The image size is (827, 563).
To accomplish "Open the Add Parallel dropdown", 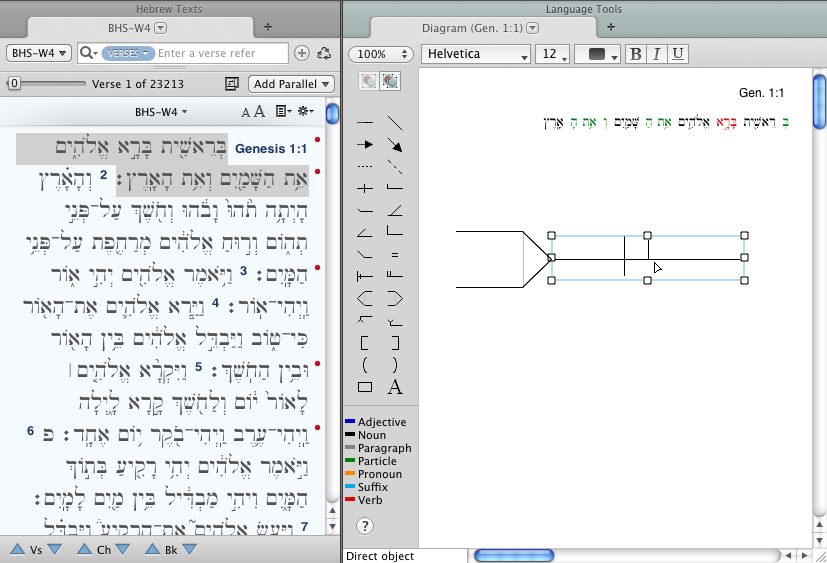I will coord(292,85).
